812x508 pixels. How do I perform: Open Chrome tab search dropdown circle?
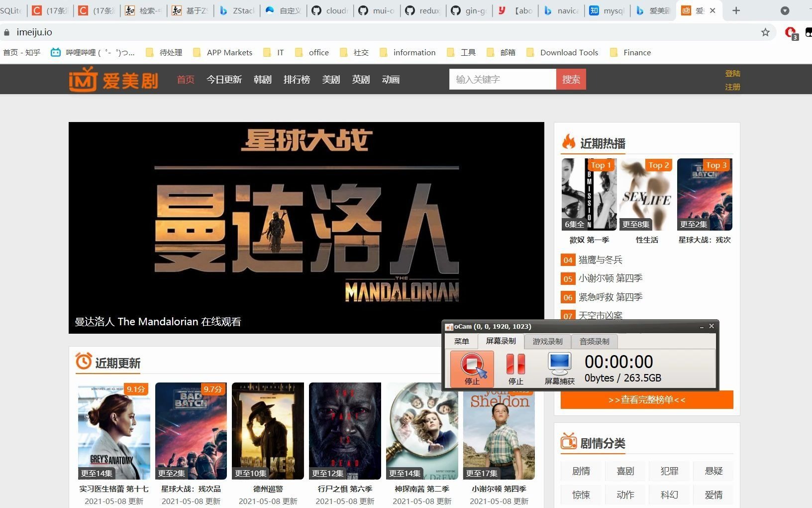click(x=785, y=10)
